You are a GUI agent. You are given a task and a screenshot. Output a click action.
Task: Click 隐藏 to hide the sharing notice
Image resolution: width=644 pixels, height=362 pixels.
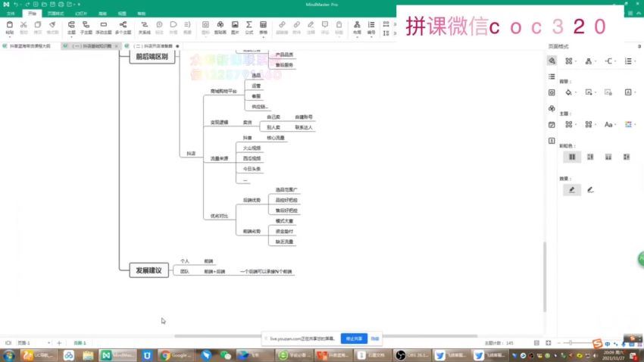(x=375, y=339)
